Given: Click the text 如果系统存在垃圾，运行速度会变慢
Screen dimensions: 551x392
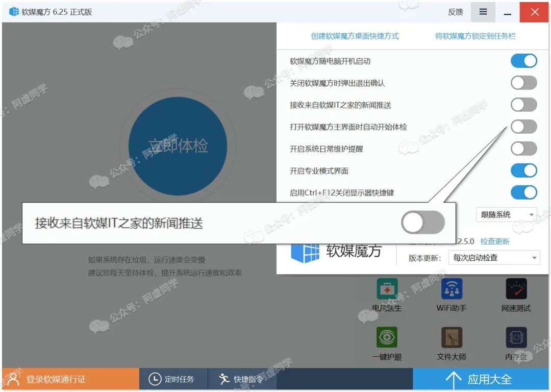Looking at the screenshot, I should [146, 260].
